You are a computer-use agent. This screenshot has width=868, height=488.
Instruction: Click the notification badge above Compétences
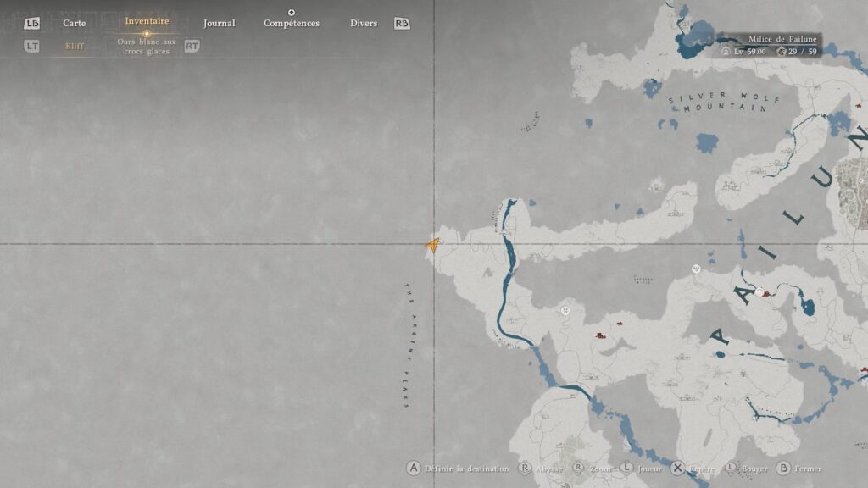coord(292,12)
